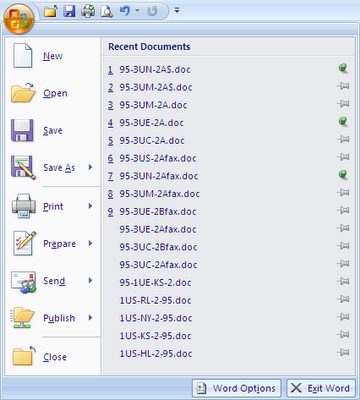Click the round Office Button logo
360x400 pixels.
(x=19, y=19)
